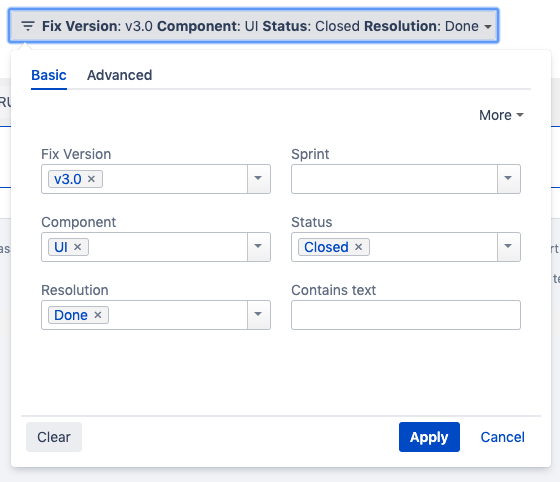Select the Basic tab
The image size is (560, 482).
[x=49, y=75]
